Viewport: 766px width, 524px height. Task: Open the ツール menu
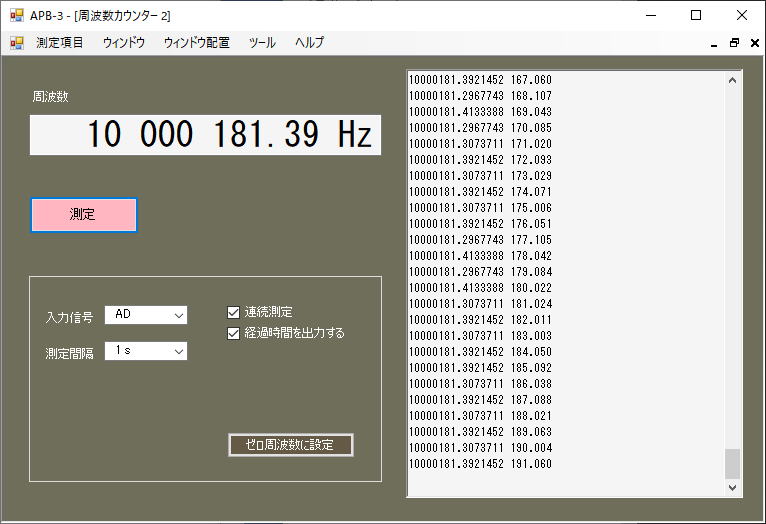(x=262, y=43)
